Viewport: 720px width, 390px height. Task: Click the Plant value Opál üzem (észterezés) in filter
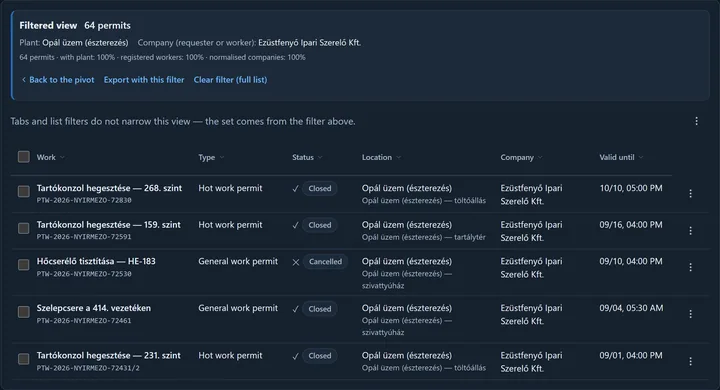click(x=85, y=42)
